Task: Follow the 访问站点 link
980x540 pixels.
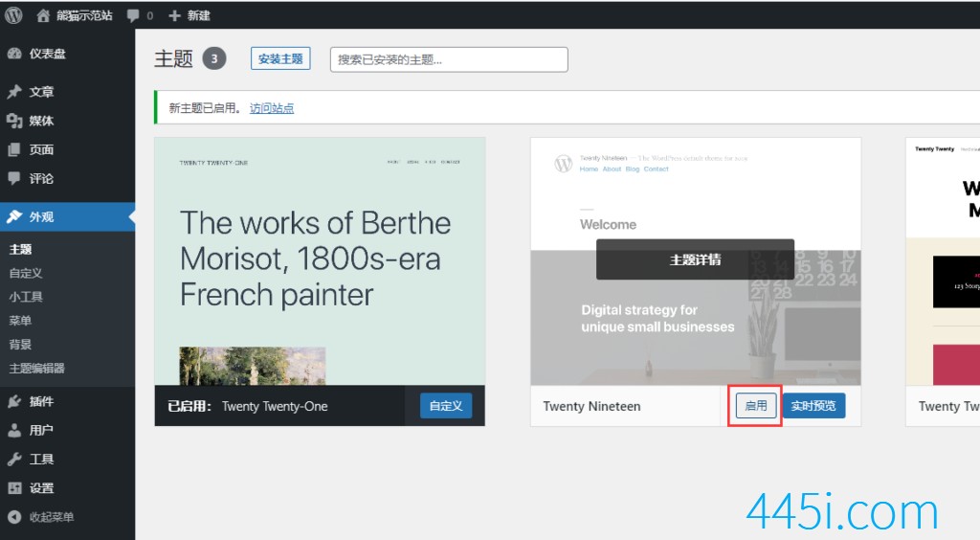Action: (272, 108)
